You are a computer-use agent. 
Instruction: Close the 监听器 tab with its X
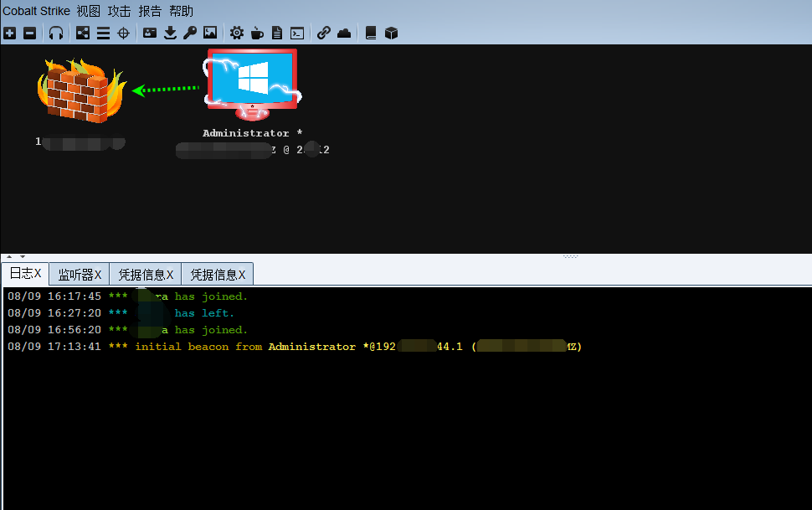(x=98, y=275)
